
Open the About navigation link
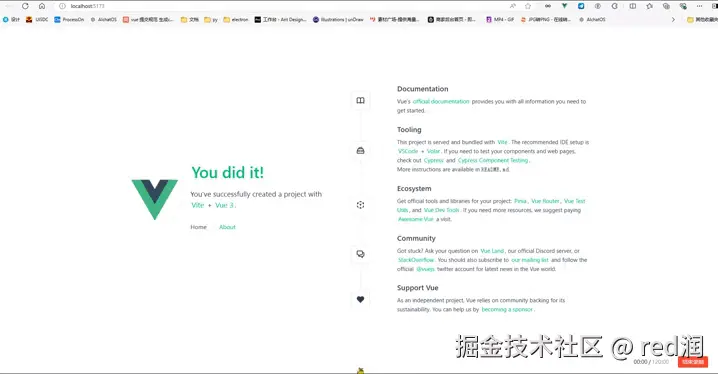(x=227, y=227)
